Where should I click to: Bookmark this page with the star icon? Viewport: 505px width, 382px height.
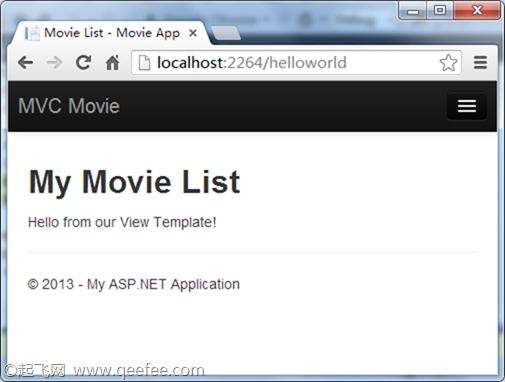tap(448, 63)
